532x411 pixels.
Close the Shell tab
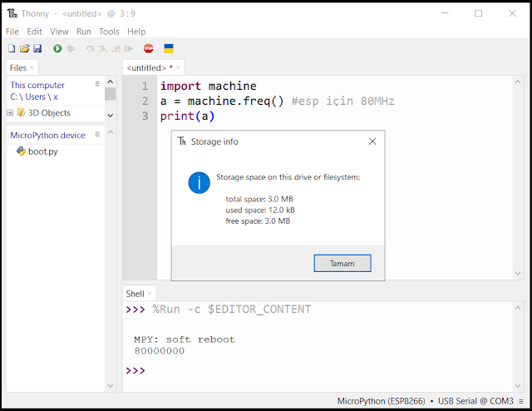click(x=150, y=293)
